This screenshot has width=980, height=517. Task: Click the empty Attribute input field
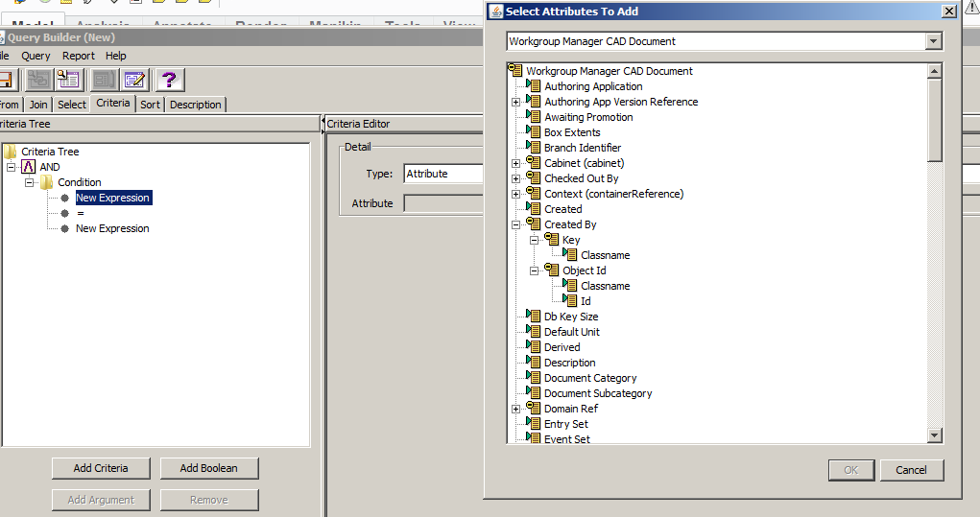(443, 203)
